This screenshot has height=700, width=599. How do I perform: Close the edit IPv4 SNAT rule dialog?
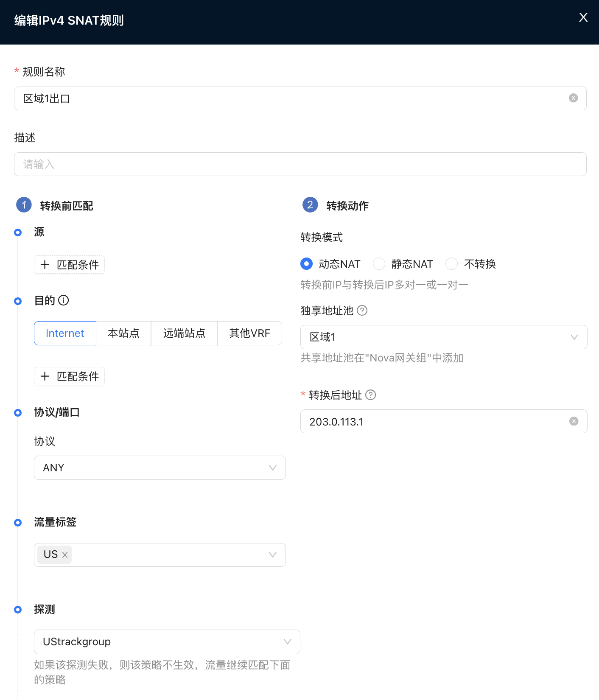click(x=583, y=17)
